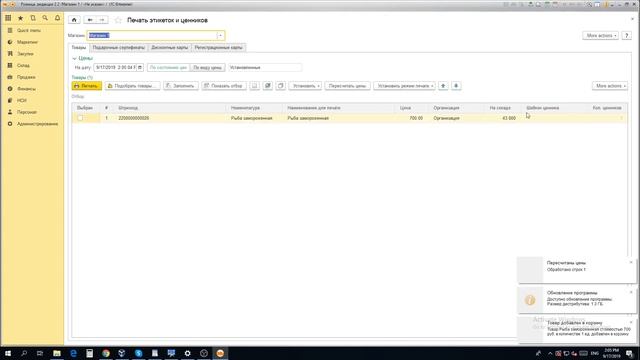640x360 pixels.
Task: Open Продажи section in sidebar
Action: [x=26, y=77]
